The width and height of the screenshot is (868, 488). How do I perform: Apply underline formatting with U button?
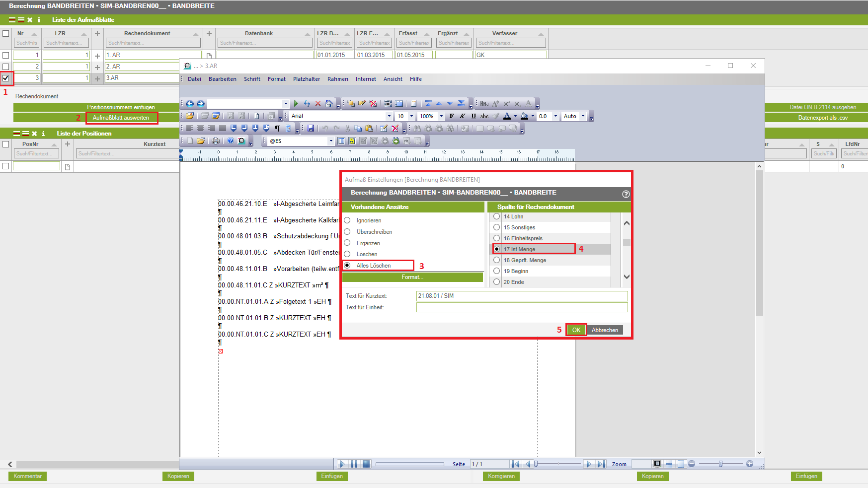click(x=473, y=116)
